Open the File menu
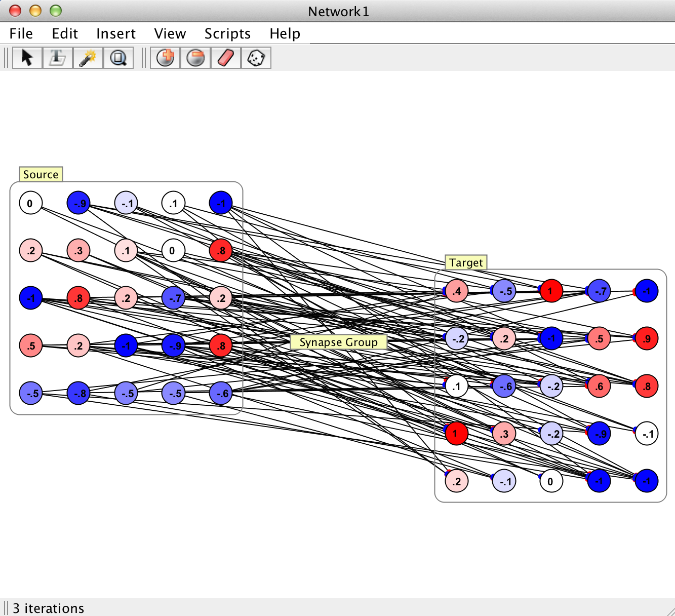675x616 pixels. (x=21, y=33)
